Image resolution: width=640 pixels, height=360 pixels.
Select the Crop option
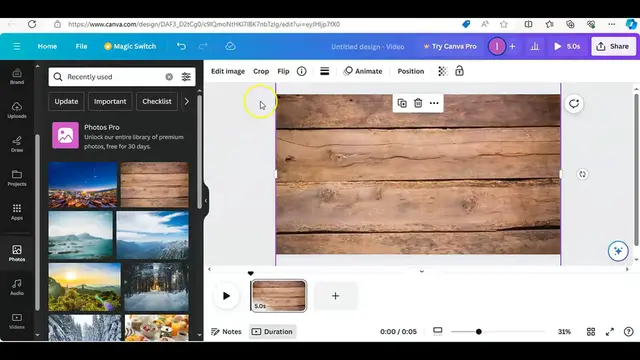(261, 71)
